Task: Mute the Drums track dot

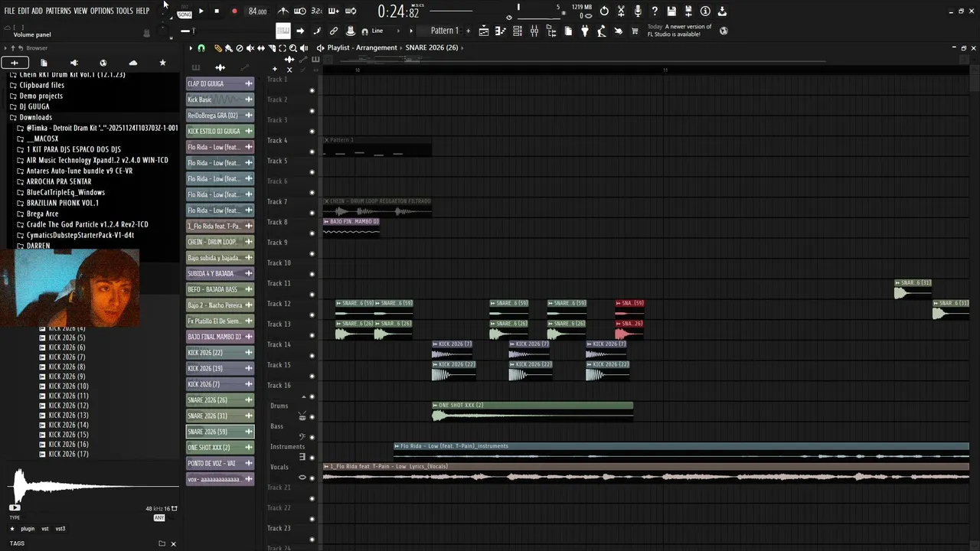Action: 312,417
